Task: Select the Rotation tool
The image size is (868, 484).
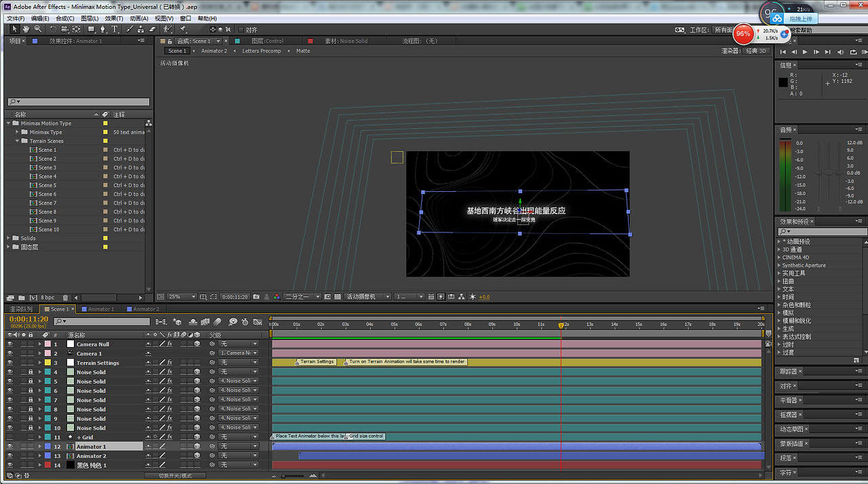Action: pos(53,29)
